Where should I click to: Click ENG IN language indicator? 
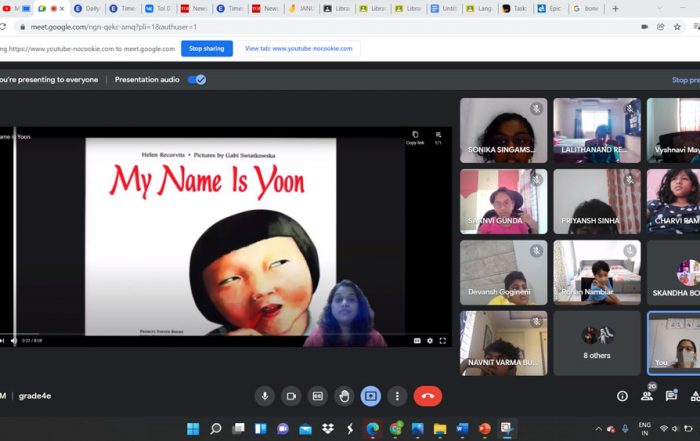[x=645, y=429]
